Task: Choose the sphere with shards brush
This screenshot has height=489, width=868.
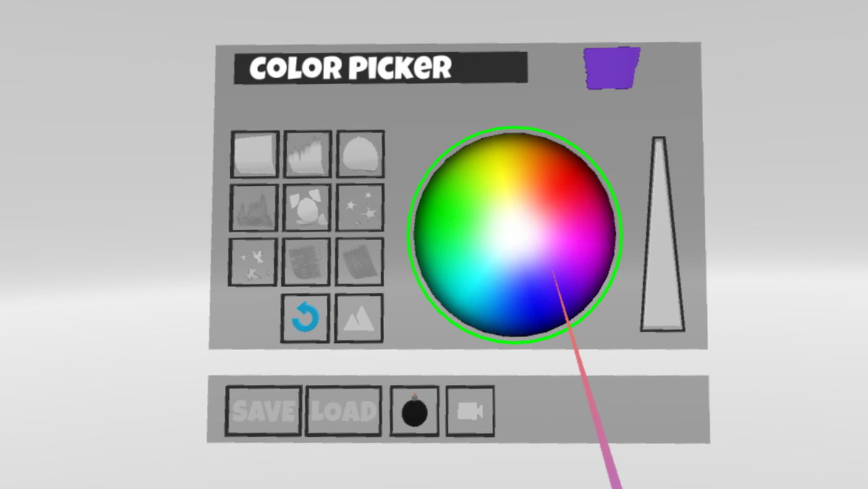Action: coord(307,208)
